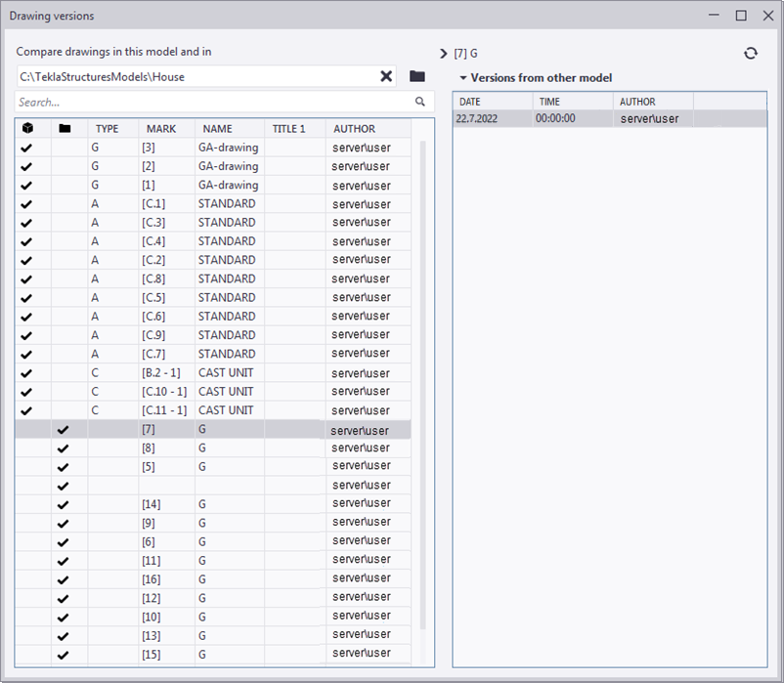Collapse the Versions from other model section
Image resolution: width=784 pixels, height=683 pixels.
(x=462, y=77)
